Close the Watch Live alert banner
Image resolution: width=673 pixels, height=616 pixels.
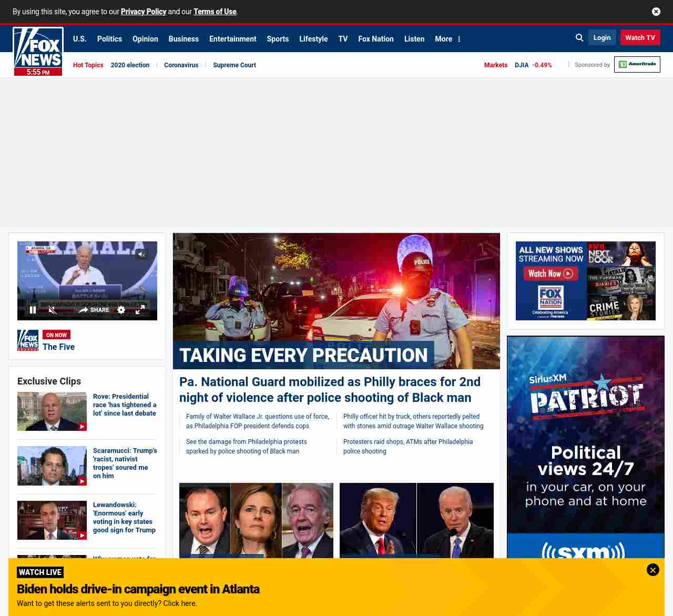coord(652,570)
